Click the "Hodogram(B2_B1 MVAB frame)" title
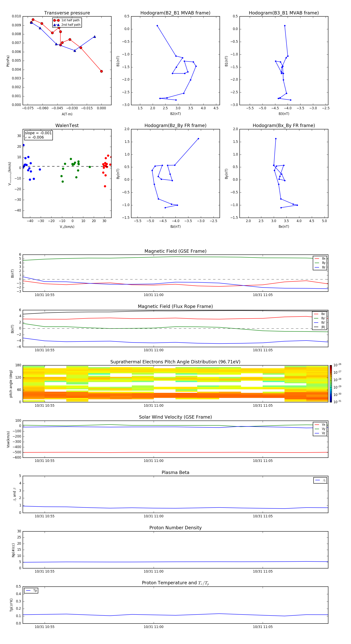The width and height of the screenshot is (351, 644). coord(175,13)
